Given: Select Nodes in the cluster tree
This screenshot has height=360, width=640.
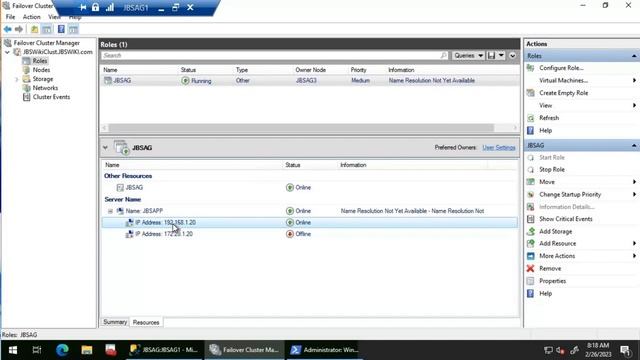Looking at the screenshot, I should point(41,70).
